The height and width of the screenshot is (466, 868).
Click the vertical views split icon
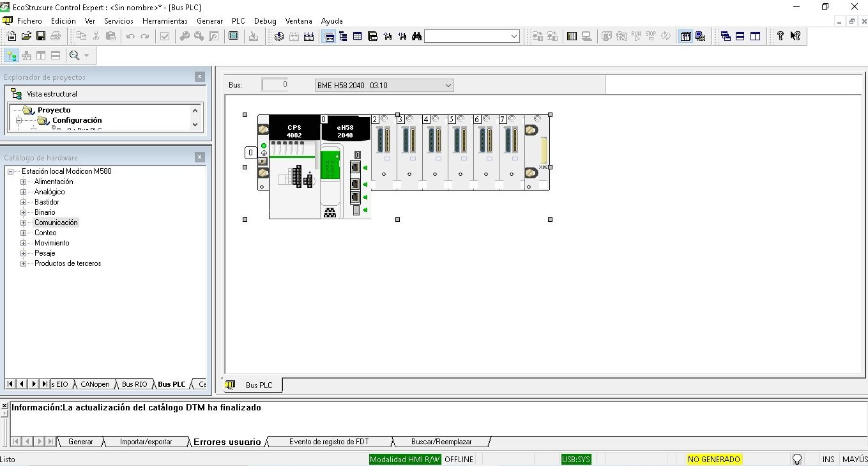(41, 56)
